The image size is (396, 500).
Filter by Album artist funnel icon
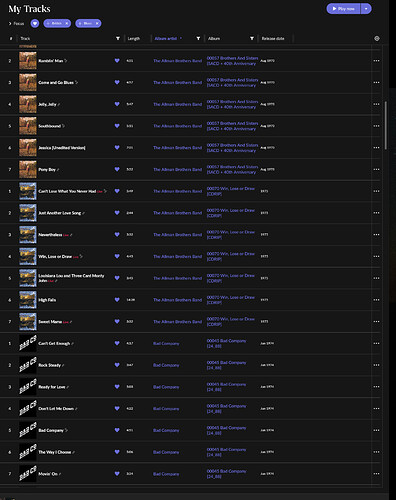coord(198,38)
